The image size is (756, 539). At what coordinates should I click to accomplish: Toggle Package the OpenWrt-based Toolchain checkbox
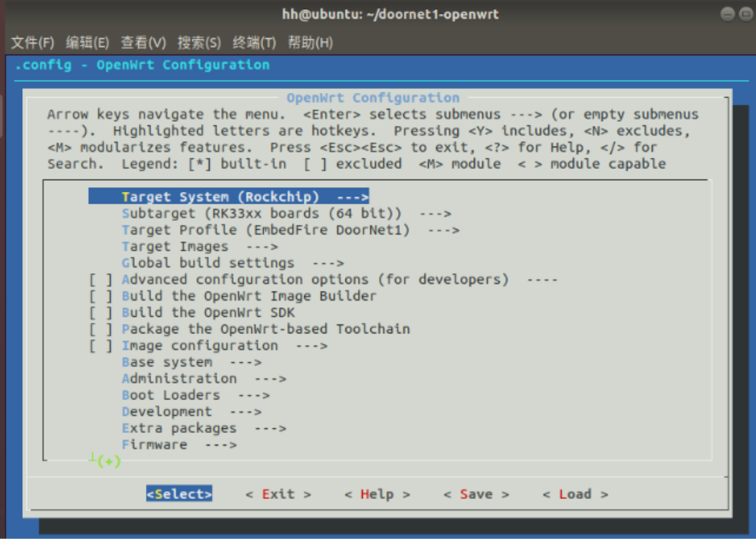click(x=101, y=329)
